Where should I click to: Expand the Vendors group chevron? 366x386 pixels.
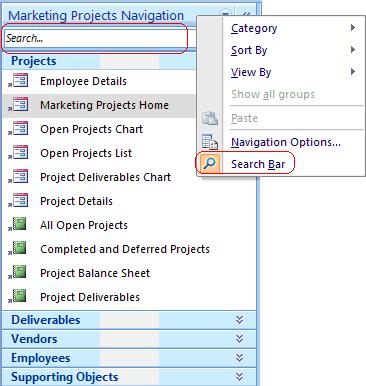[x=239, y=339]
